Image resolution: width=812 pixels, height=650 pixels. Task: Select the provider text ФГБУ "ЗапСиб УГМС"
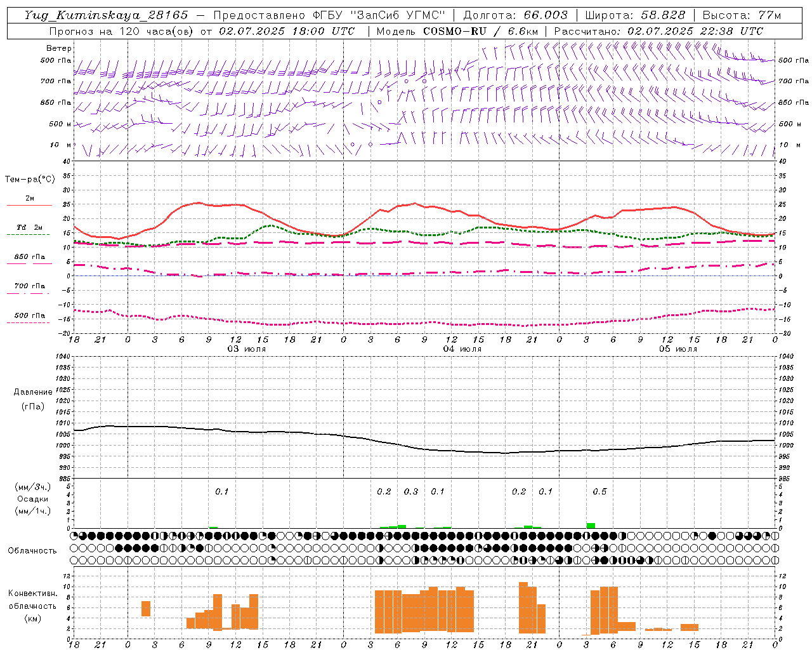[x=380, y=15]
